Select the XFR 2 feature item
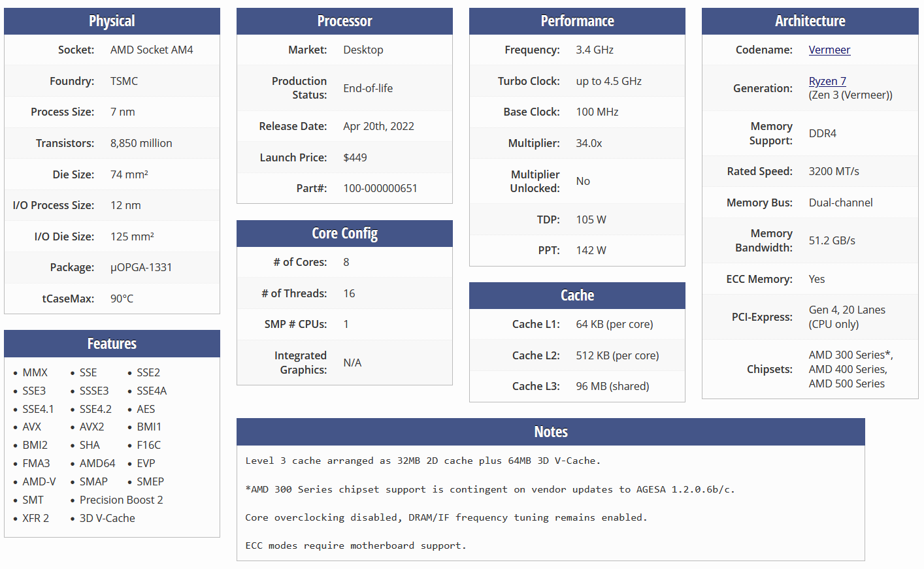 tap(36, 518)
